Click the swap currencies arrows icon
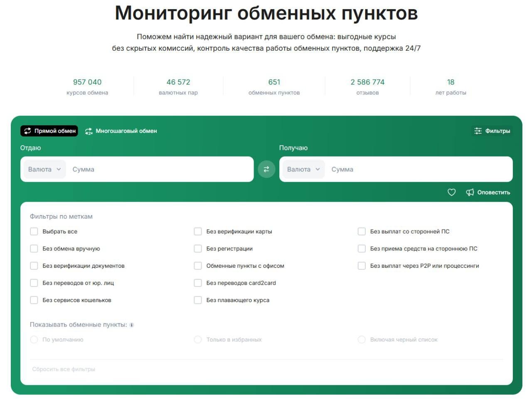 (266, 169)
